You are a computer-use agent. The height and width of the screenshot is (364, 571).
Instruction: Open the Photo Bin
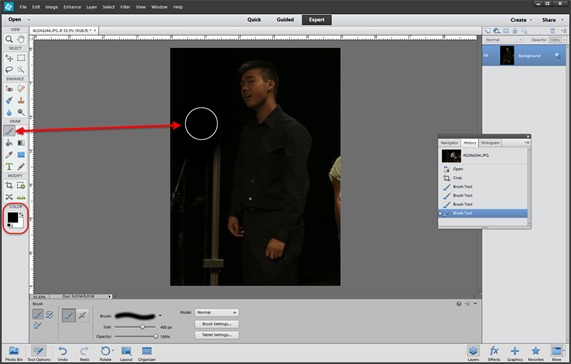[14, 353]
